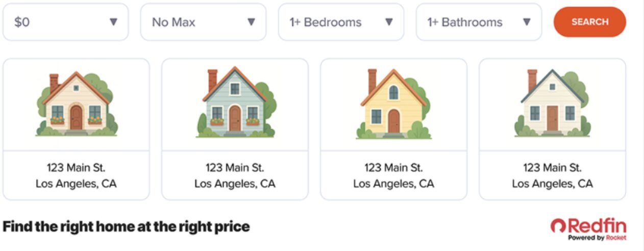This screenshot has width=644, height=251.
Task: Open the third listing's 123 Main St. address
Action: coord(393,167)
